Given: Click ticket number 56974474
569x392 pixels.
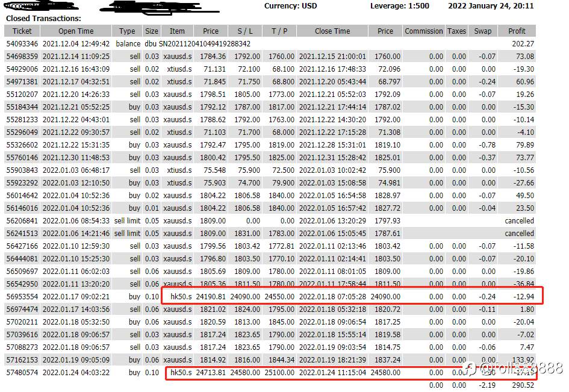Looking at the screenshot, I should (x=22, y=310).
